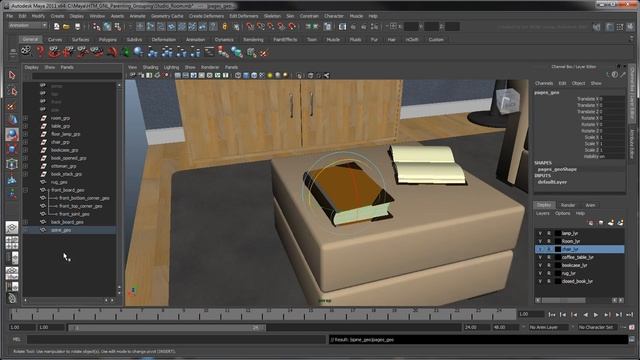
Task: Open the Skeleton menu in menu bar
Action: pyautogui.click(x=272, y=16)
